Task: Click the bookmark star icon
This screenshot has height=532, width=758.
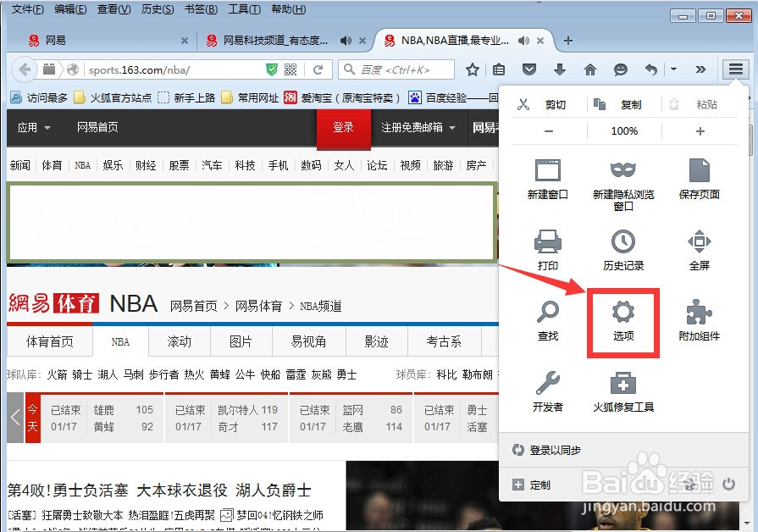Action: [x=473, y=69]
